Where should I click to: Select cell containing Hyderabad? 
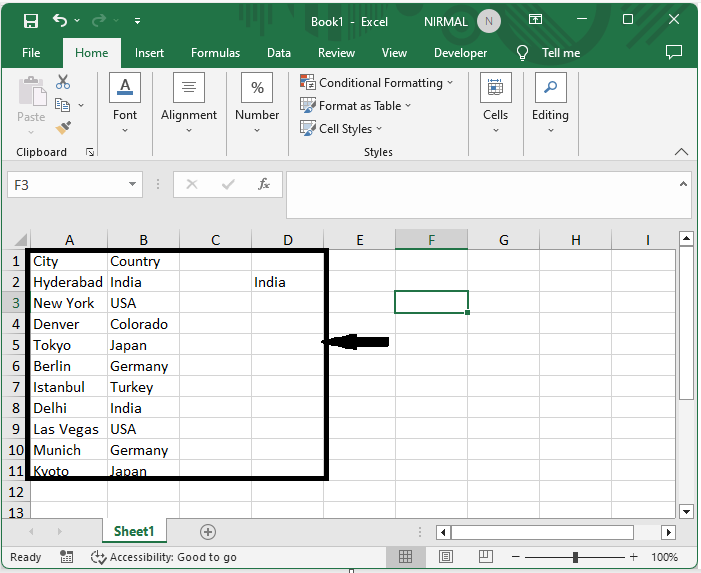point(69,282)
